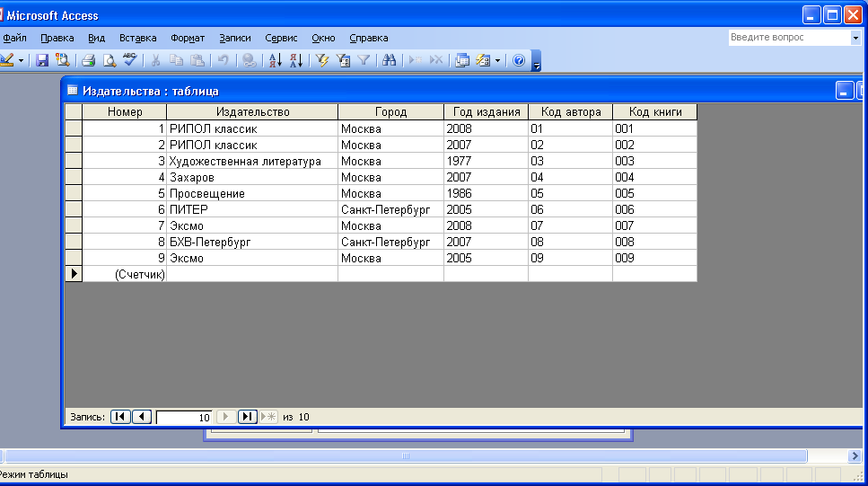Open Find with the binoculars icon

tap(390, 60)
